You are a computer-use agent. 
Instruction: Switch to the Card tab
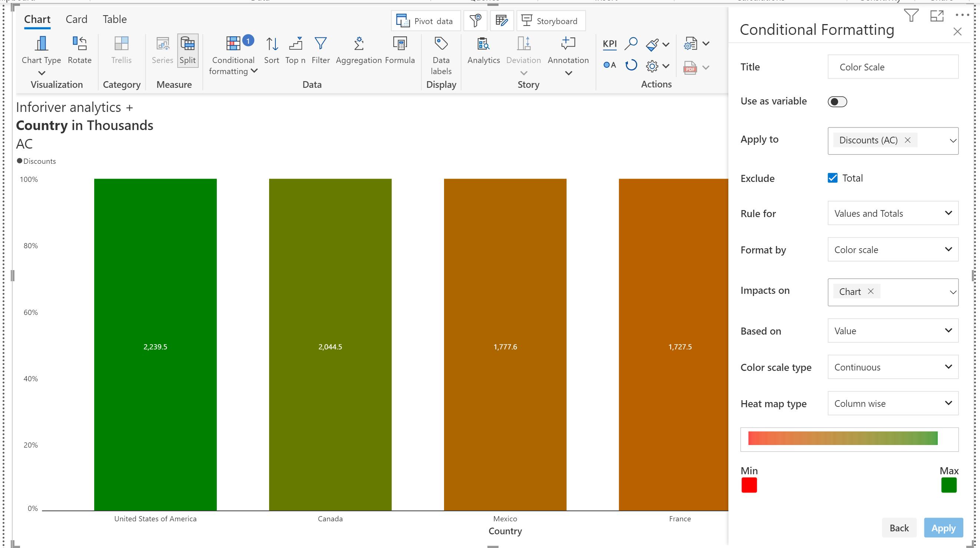[76, 19]
